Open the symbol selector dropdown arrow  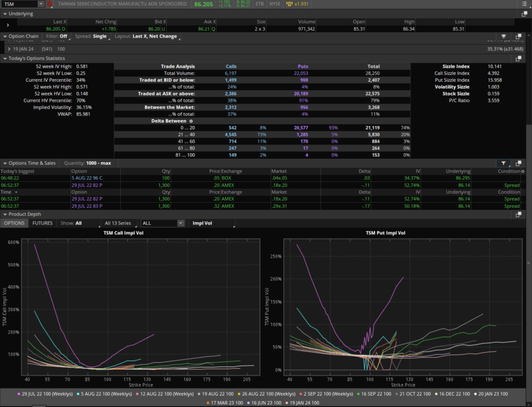click(x=41, y=4)
